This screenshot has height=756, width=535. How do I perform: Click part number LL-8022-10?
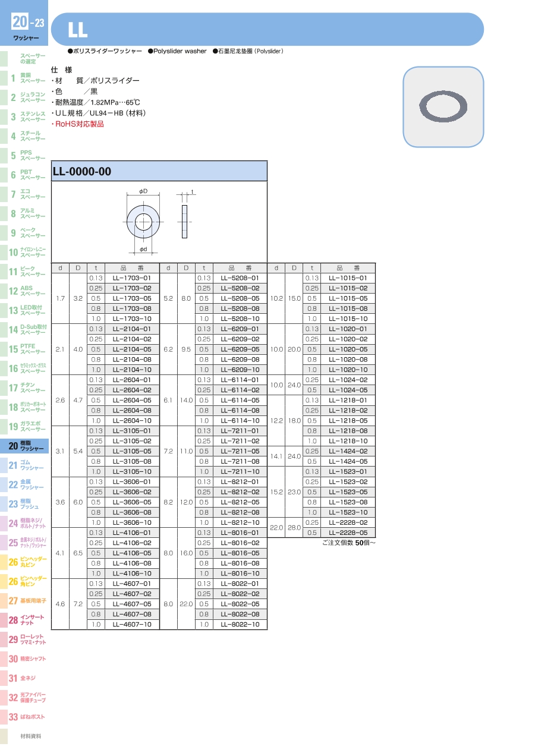[x=240, y=624]
